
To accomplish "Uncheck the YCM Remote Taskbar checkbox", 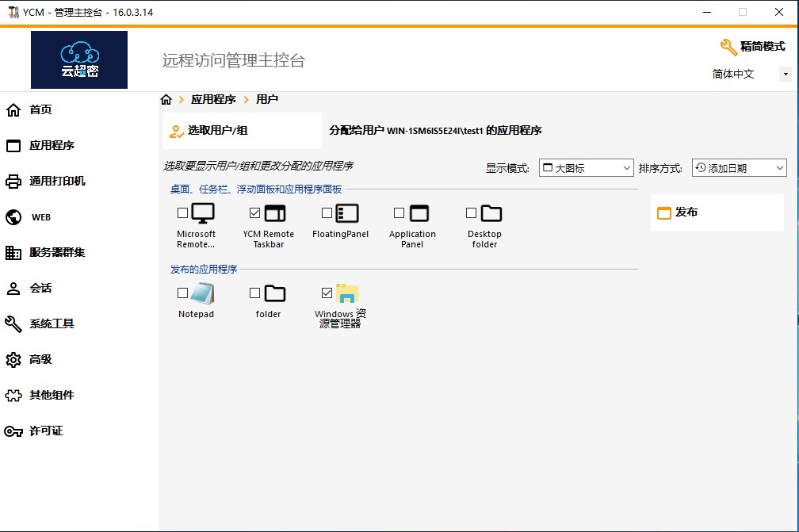I will (254, 212).
